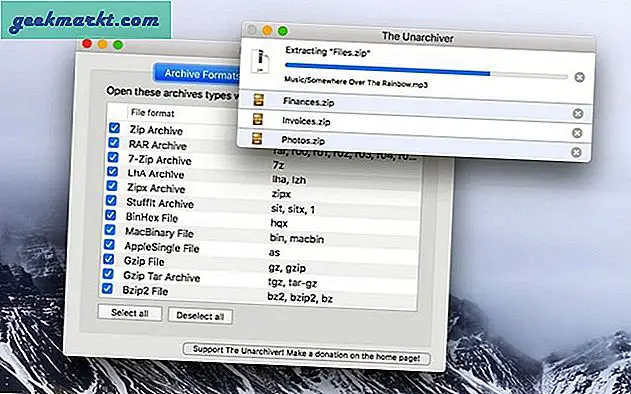
Task: Click the 'Gzip Tar Archive' format name
Action: [x=161, y=276]
